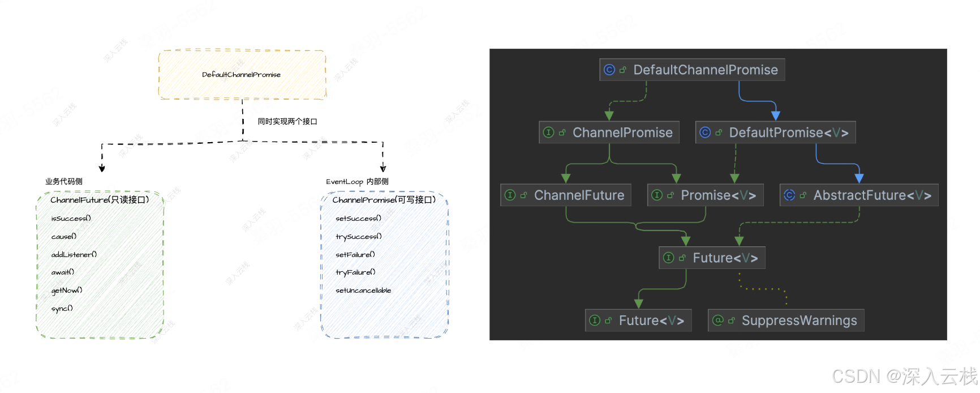Screen dimensions: 980x393
Task: Select the SuppressWarnings annotation node
Action: tap(786, 321)
